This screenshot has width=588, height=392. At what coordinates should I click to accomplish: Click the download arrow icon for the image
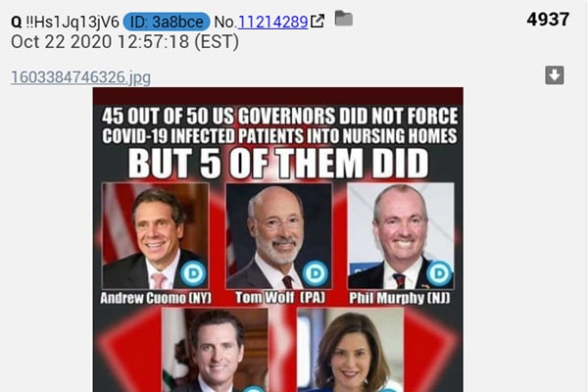tap(555, 75)
